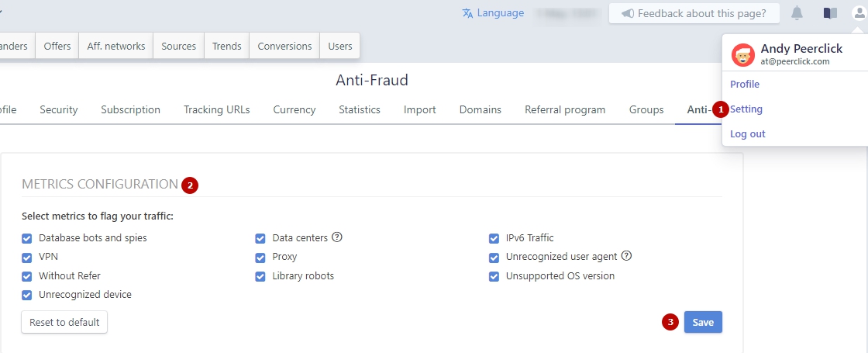Viewport: 868px width, 353px height.
Task: Click the Anti-Fraud page heading
Action: [x=372, y=81]
